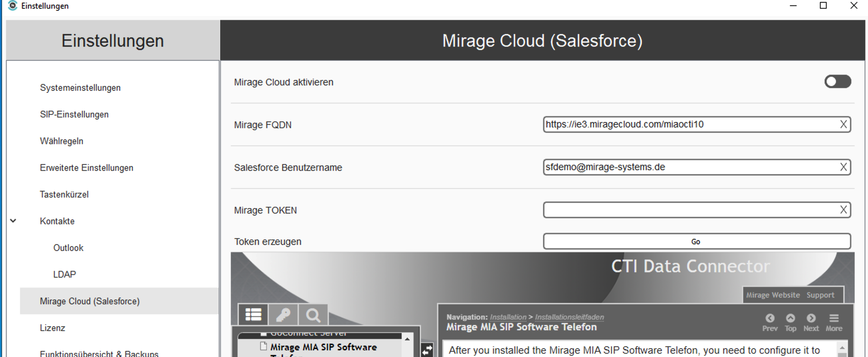Jump to Top of help topic
Viewport: 868px width, 357px height.
coord(790,323)
